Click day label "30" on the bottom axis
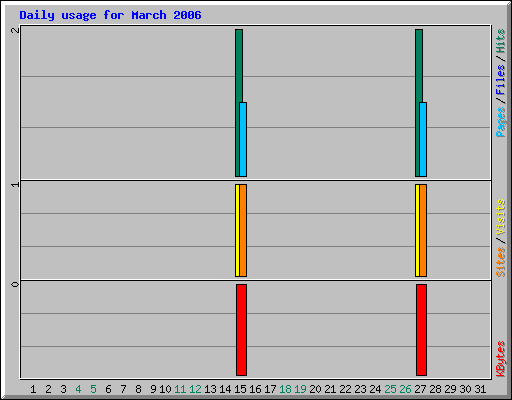This screenshot has height=400, width=512. (465, 389)
